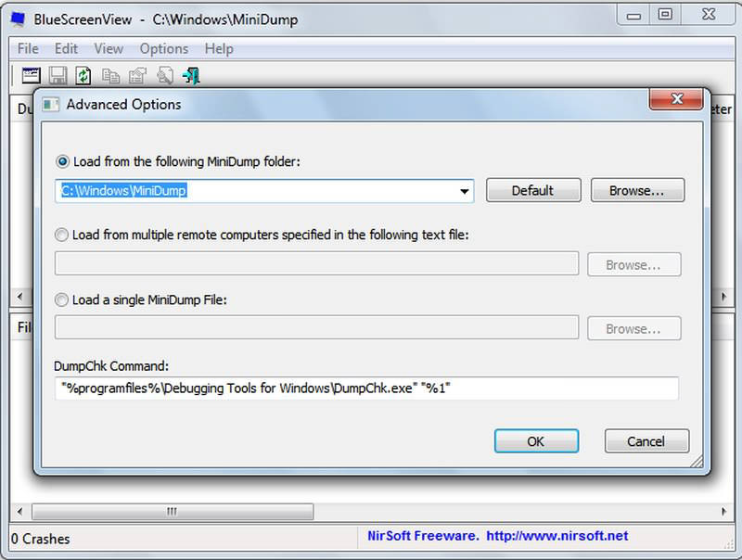Screen dimensions: 742x560
Task: Click the '0 Crashes' status bar text
Action: click(40, 539)
